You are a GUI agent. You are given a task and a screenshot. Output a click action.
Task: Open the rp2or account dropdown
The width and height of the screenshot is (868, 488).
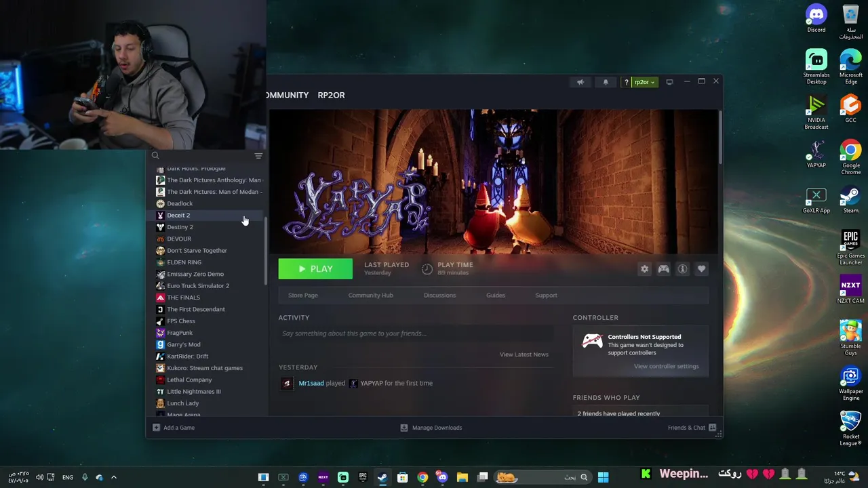[x=644, y=82]
